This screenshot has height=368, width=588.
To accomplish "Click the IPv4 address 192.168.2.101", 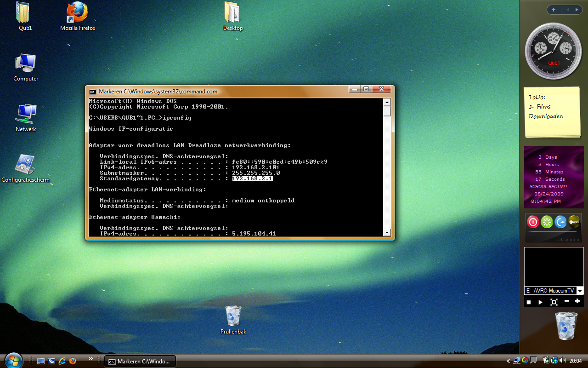I will coord(256,167).
